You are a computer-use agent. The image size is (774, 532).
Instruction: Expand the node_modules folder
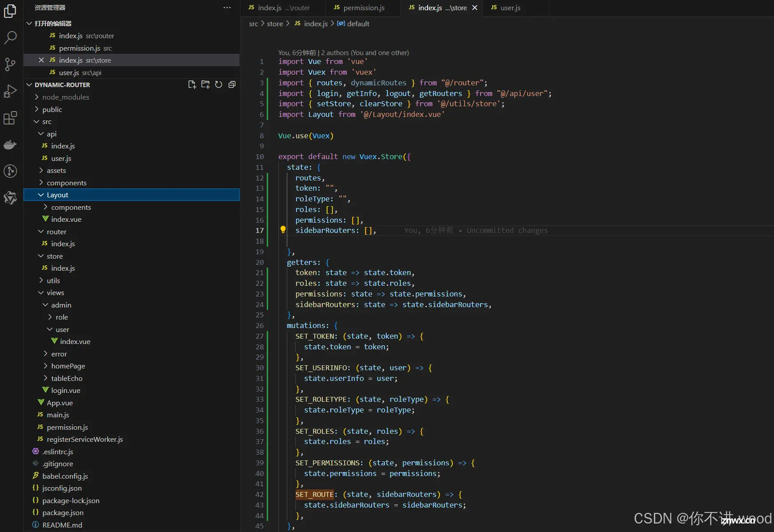click(x=132, y=97)
